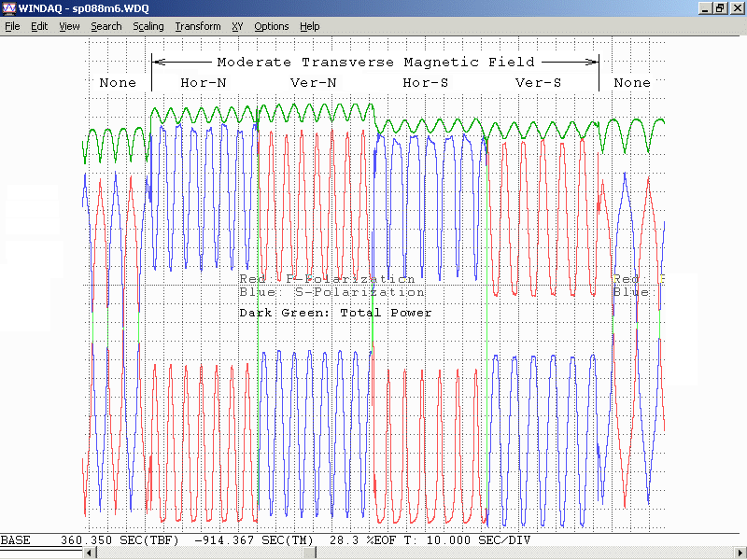Open the Scaling menu
The width and height of the screenshot is (747, 560).
point(148,26)
